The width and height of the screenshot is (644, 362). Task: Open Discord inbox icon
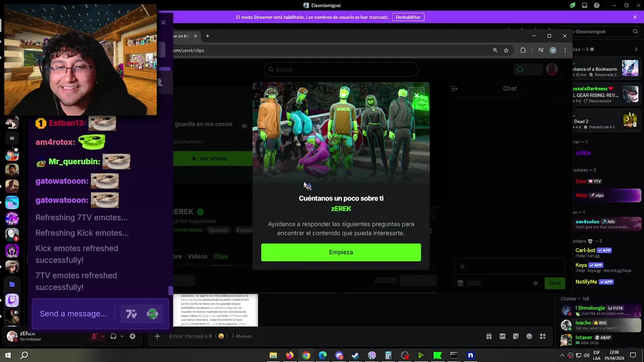(585, 6)
